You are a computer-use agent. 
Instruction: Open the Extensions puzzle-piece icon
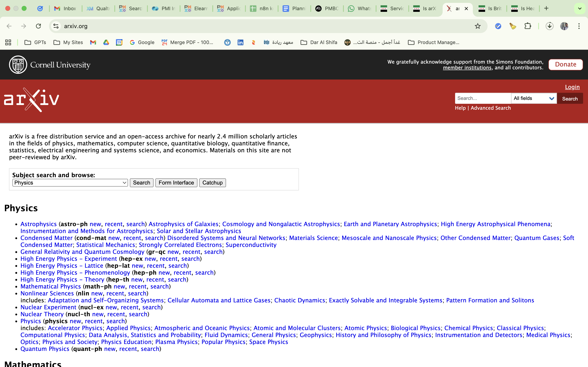[x=528, y=26]
